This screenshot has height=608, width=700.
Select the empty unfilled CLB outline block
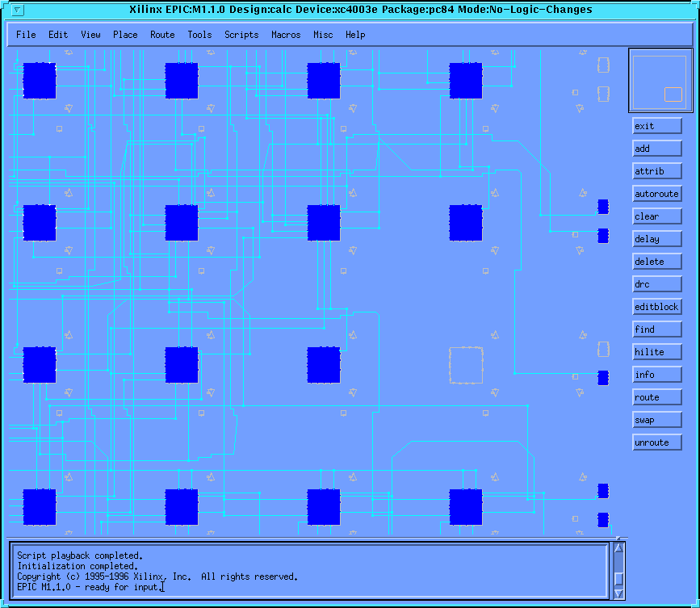point(466,365)
